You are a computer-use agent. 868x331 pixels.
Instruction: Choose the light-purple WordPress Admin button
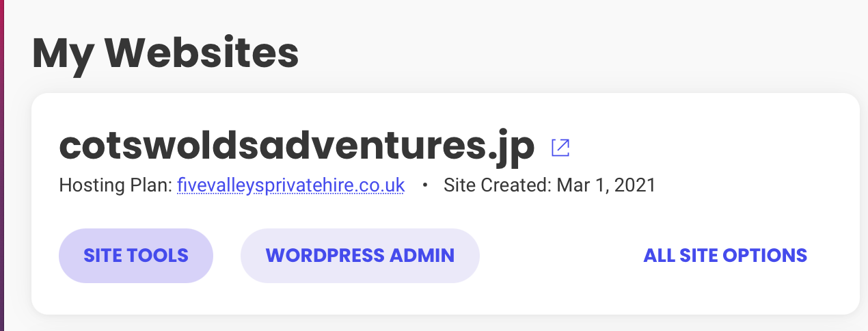point(360,256)
